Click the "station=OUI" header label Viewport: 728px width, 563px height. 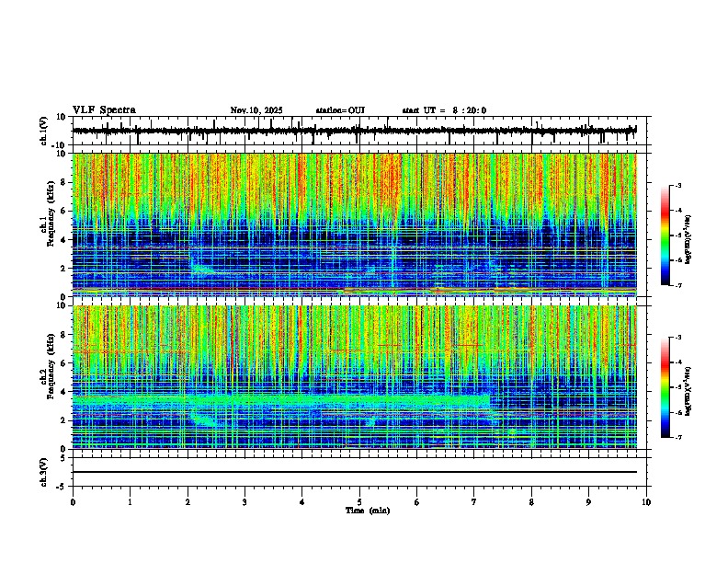click(340, 110)
